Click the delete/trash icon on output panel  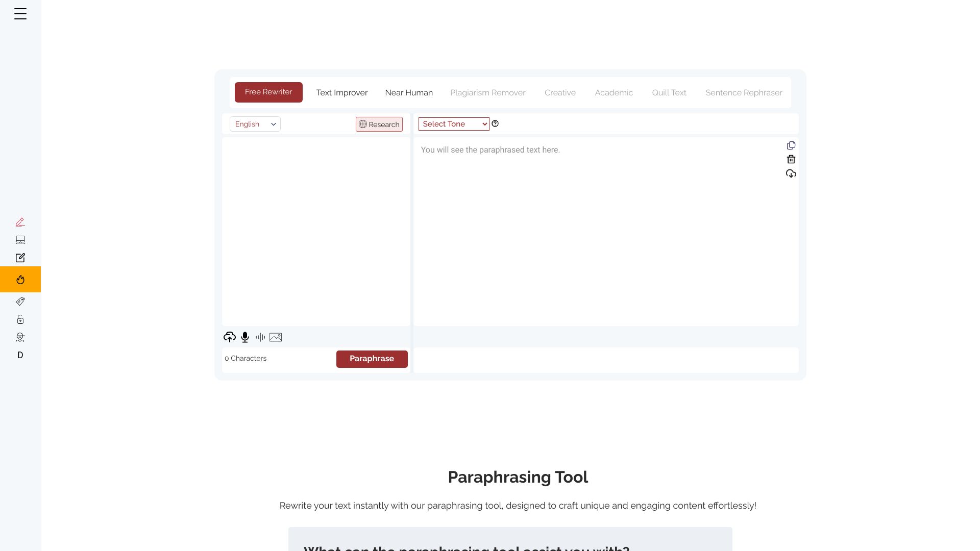[792, 160]
